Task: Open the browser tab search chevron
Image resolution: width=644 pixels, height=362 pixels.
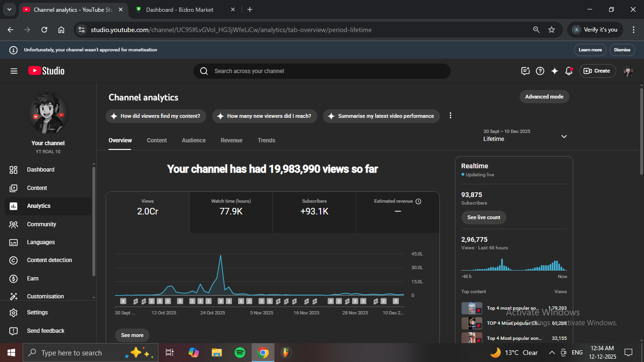Action: pyautogui.click(x=9, y=9)
